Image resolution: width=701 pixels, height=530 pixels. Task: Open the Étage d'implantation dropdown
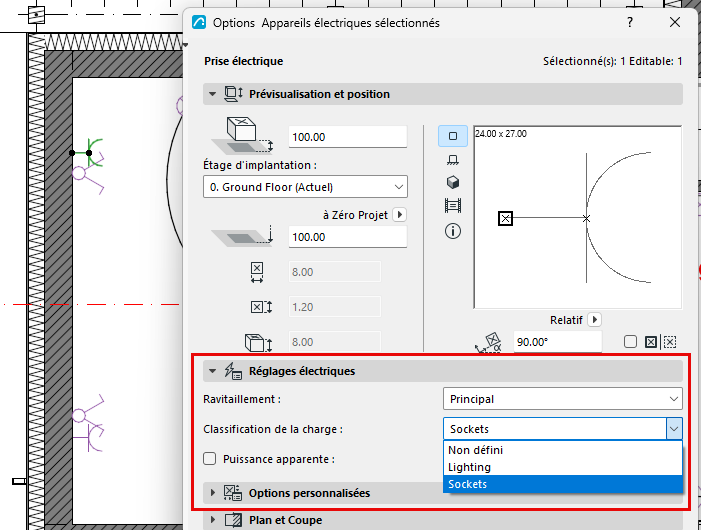[x=305, y=187]
